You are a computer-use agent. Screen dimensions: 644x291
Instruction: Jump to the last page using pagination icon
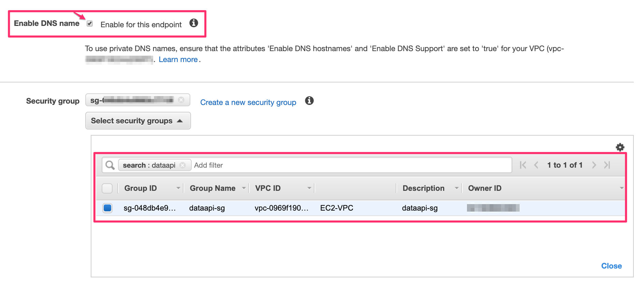[607, 165]
